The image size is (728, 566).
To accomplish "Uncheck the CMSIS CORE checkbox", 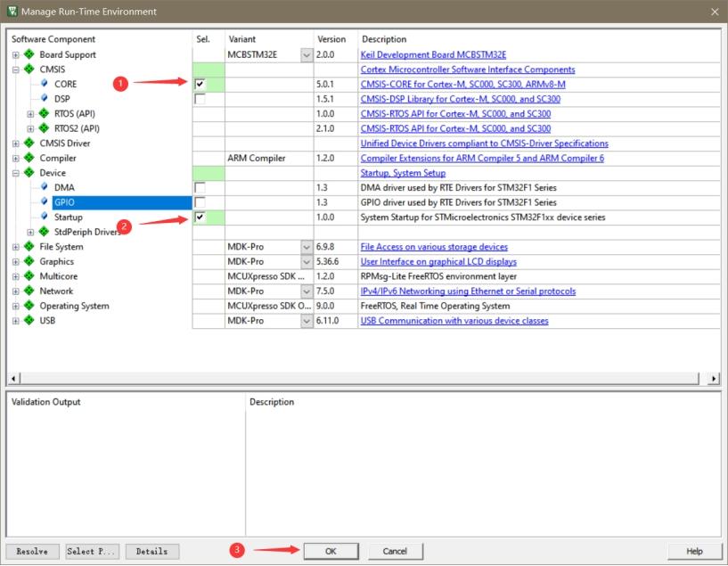I will 200,84.
